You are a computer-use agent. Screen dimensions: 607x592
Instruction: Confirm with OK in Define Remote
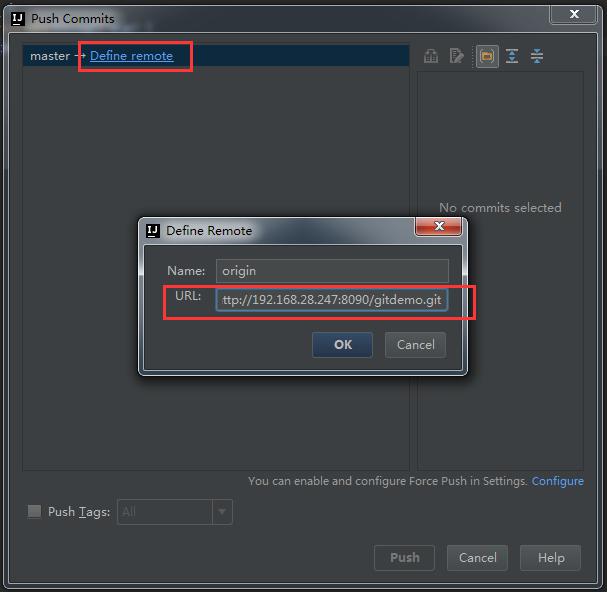343,345
